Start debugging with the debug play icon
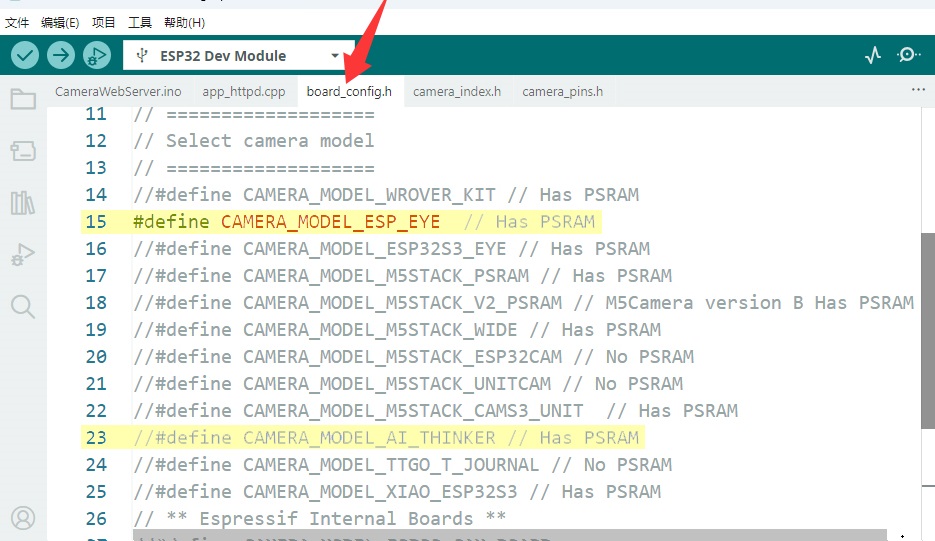 tap(97, 55)
